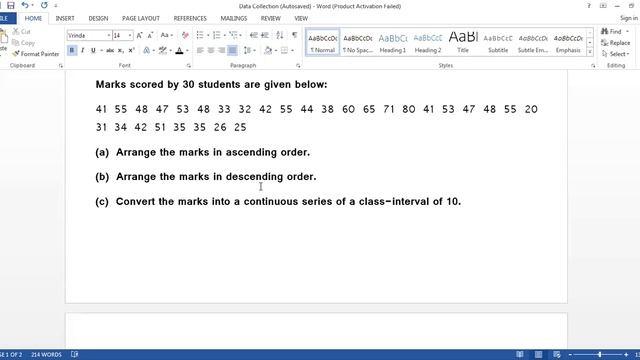Image resolution: width=640 pixels, height=360 pixels.
Task: Click the Redo icon in title bar
Action: 44,5
